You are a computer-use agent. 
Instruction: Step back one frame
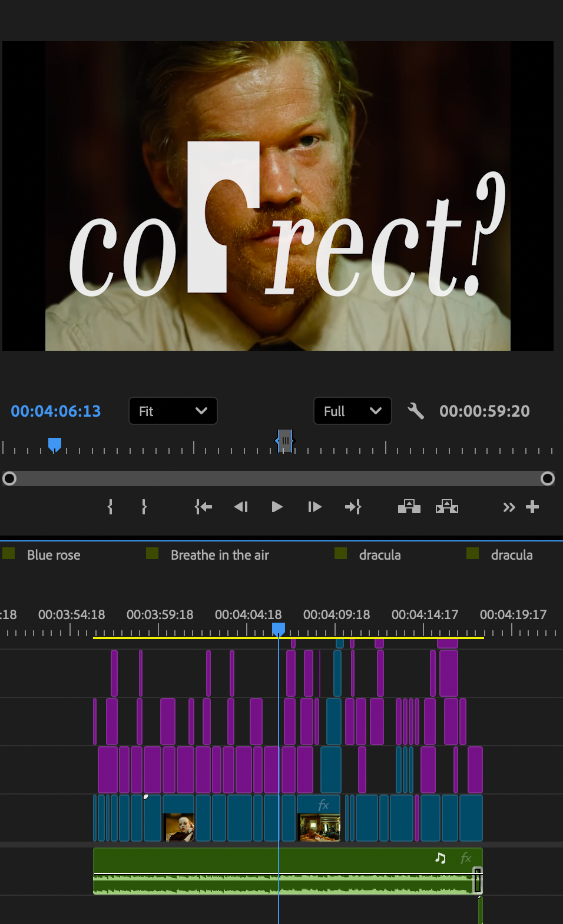coord(241,507)
